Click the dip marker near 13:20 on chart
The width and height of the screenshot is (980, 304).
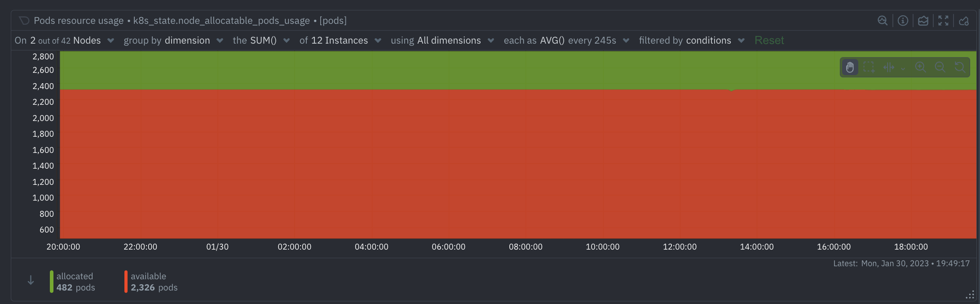pyautogui.click(x=732, y=90)
